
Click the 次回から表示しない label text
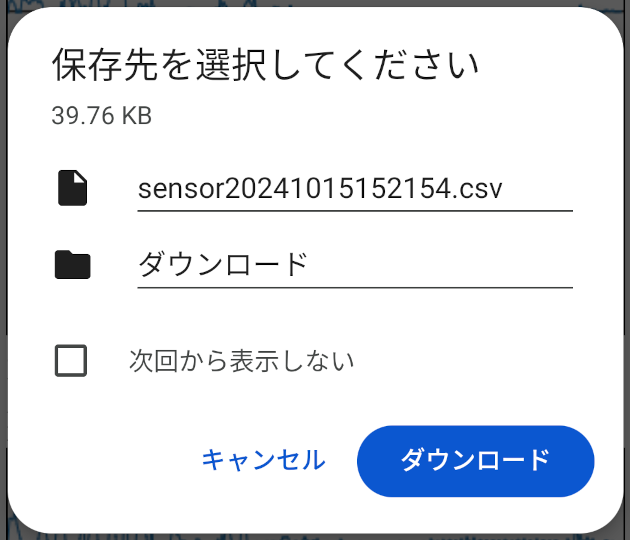(x=241, y=360)
